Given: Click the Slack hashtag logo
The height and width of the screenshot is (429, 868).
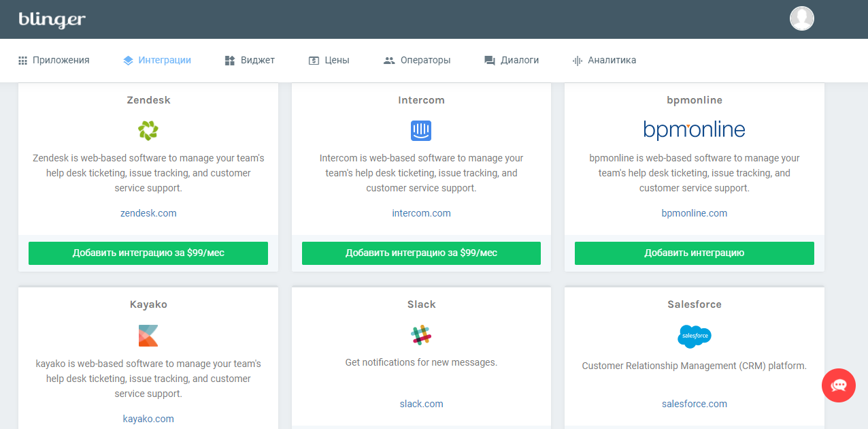Looking at the screenshot, I should (x=421, y=336).
